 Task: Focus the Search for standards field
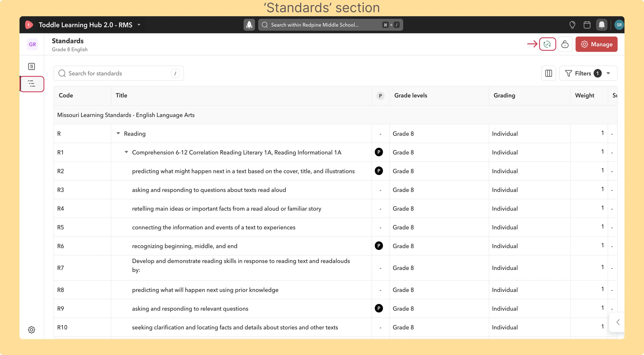click(x=119, y=73)
